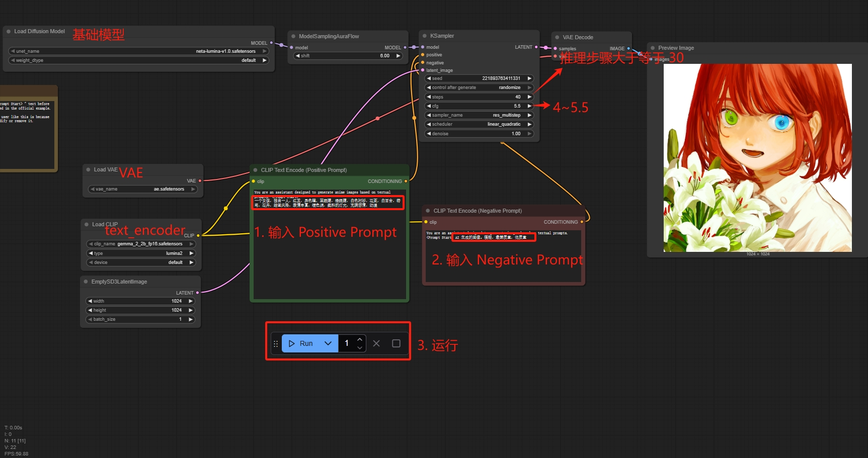Click the drag handle on the Run toolbar
This screenshot has width=868, height=458.
pos(276,344)
